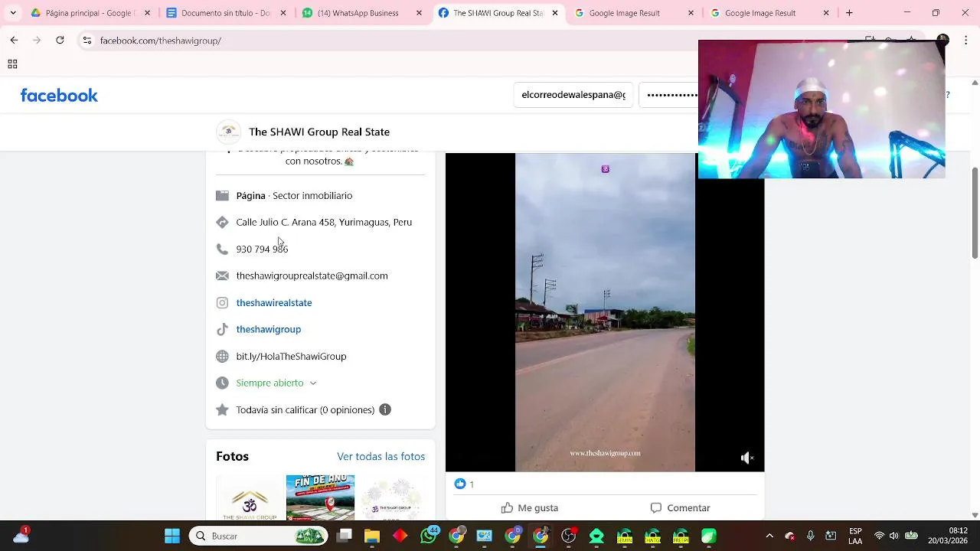Viewport: 980px width, 551px height.
Task: Open Task View on the taskbar
Action: (x=345, y=536)
